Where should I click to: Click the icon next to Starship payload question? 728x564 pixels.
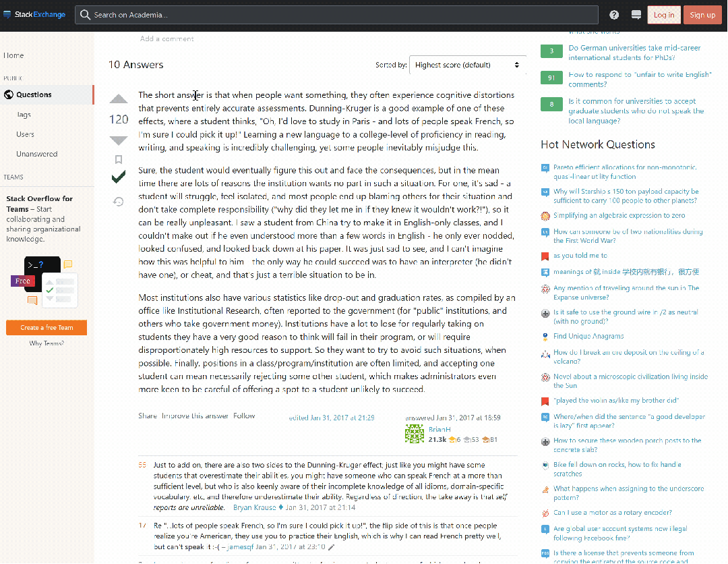coord(545,192)
